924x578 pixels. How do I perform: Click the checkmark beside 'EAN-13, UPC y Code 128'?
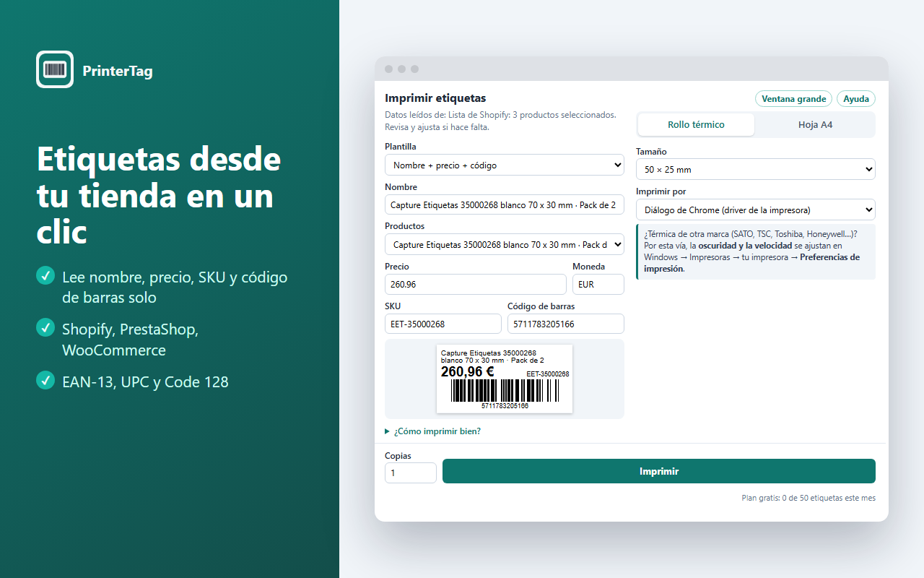(x=45, y=380)
